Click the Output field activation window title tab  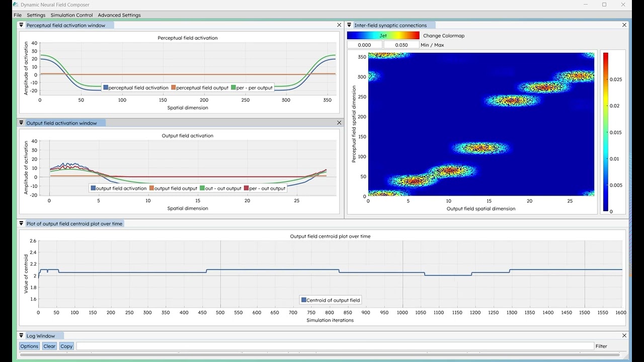[61, 123]
